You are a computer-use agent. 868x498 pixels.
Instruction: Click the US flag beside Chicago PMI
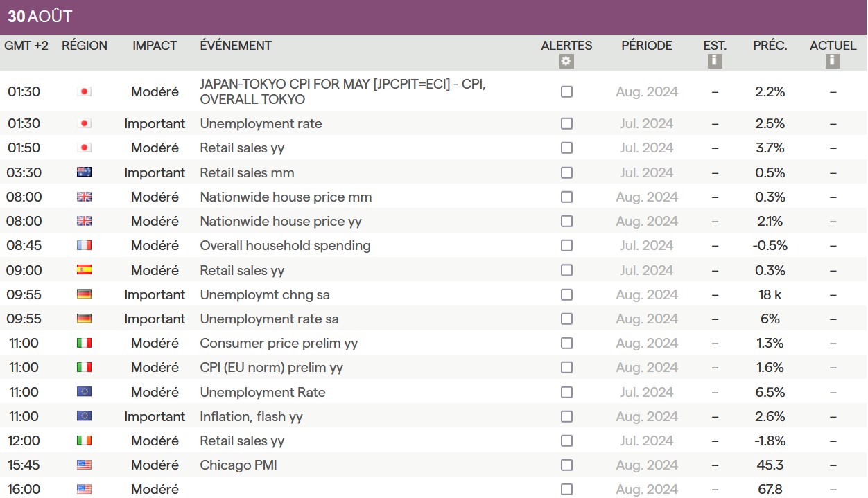(84, 465)
